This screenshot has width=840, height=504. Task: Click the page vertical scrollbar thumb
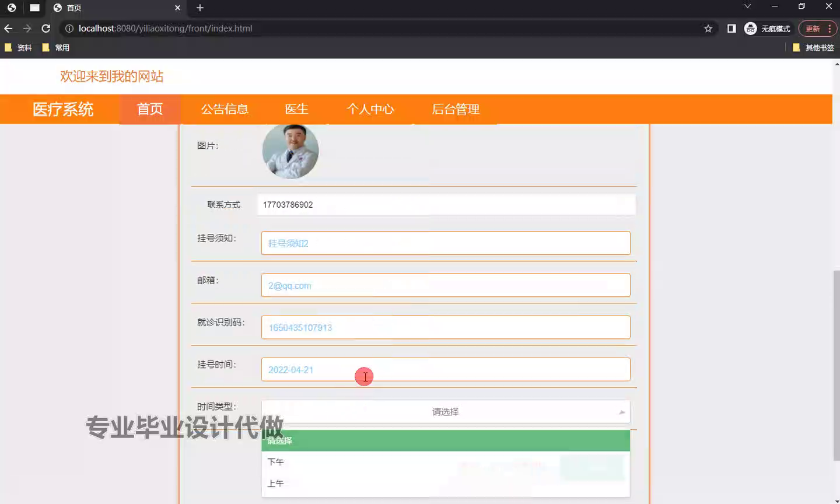point(836,366)
